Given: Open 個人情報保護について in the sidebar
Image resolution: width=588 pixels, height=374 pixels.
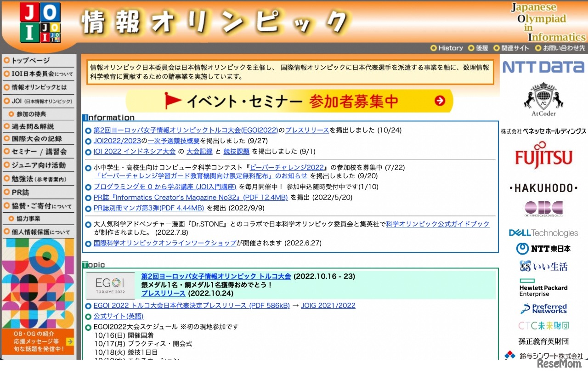Looking at the screenshot, I should click(x=38, y=232).
